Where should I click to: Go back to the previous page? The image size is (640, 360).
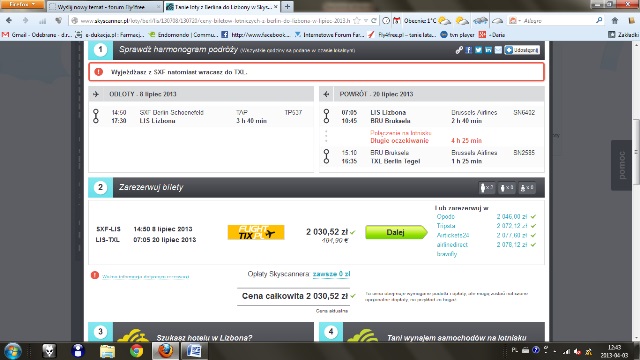pyautogui.click(x=9, y=20)
